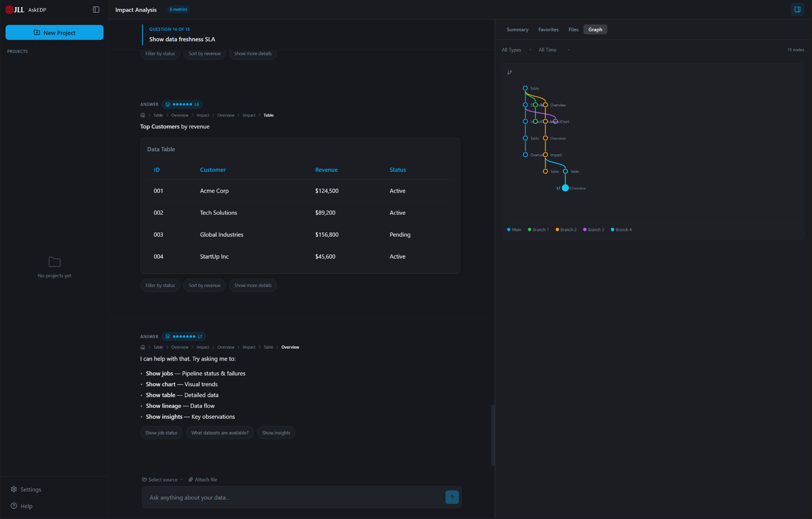This screenshot has width=812, height=519.
Task: Click Show more details below Data Table
Action: coord(253,285)
